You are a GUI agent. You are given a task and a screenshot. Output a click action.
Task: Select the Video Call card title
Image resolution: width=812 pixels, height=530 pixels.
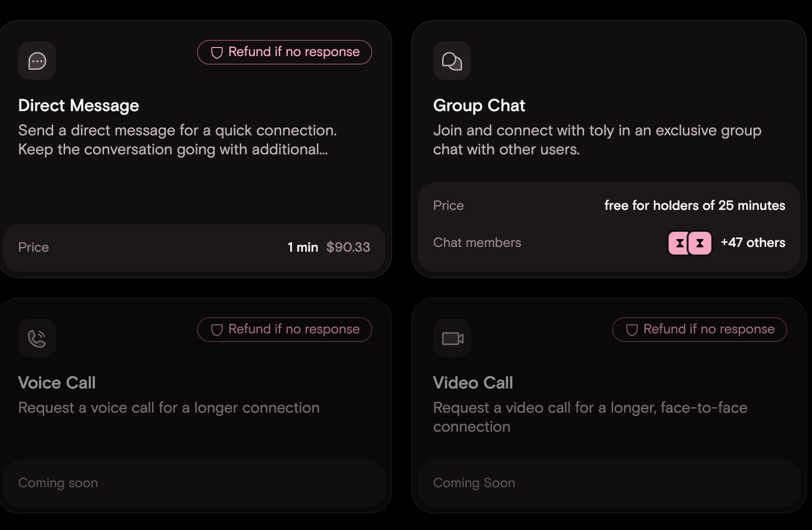[x=472, y=383]
